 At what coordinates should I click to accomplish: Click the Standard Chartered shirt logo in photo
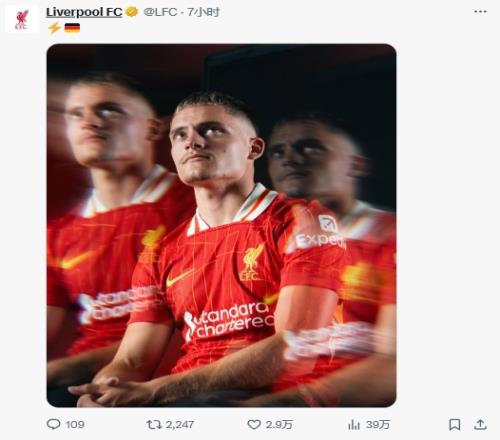(x=229, y=321)
